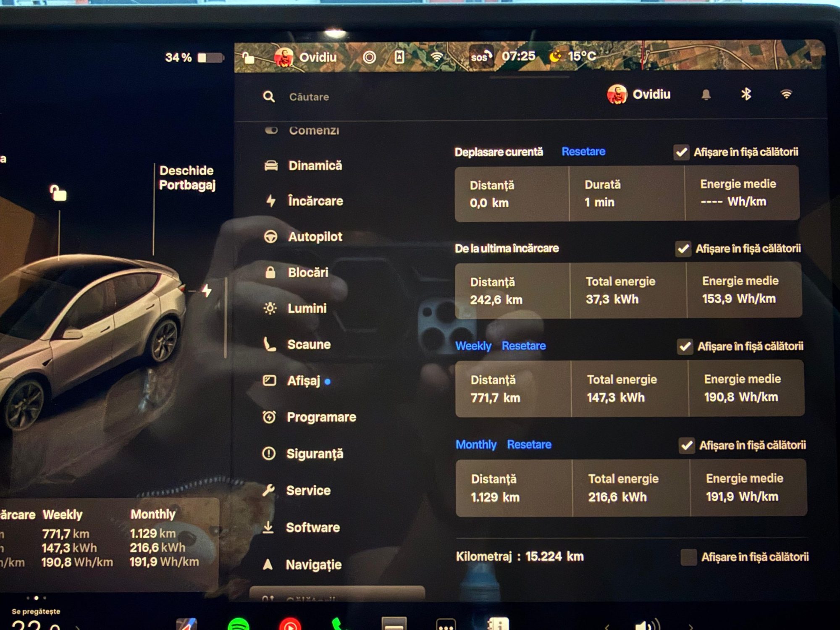Viewport: 840px width, 630px height.
Task: Tap the Weekly trip name link
Action: tap(473, 346)
